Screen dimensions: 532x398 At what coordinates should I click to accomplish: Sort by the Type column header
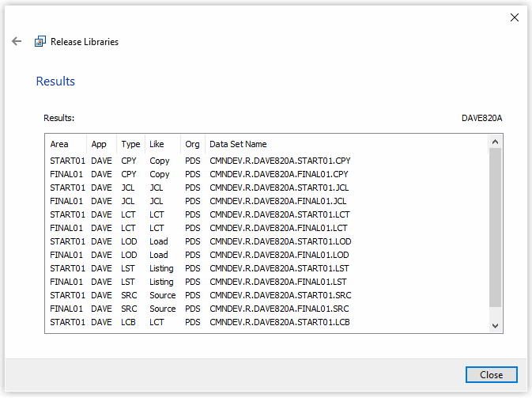pyautogui.click(x=130, y=144)
